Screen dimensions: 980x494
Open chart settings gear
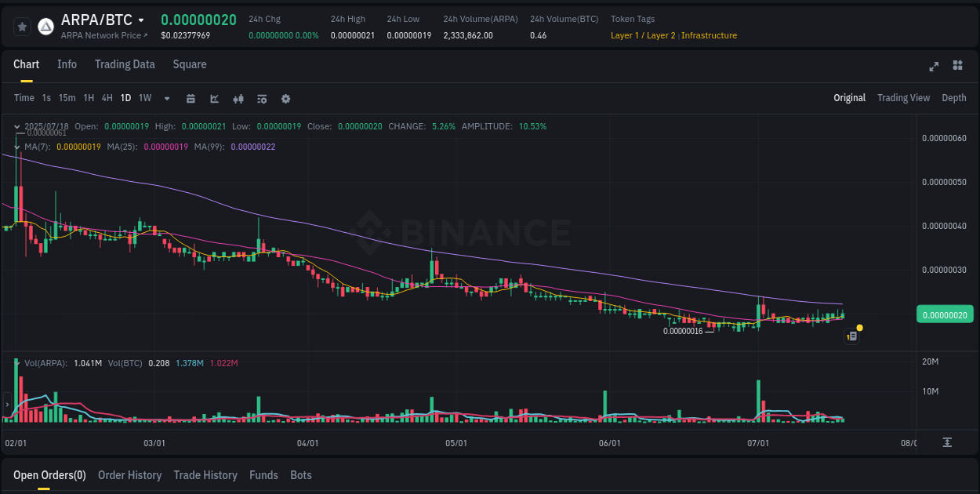point(285,99)
